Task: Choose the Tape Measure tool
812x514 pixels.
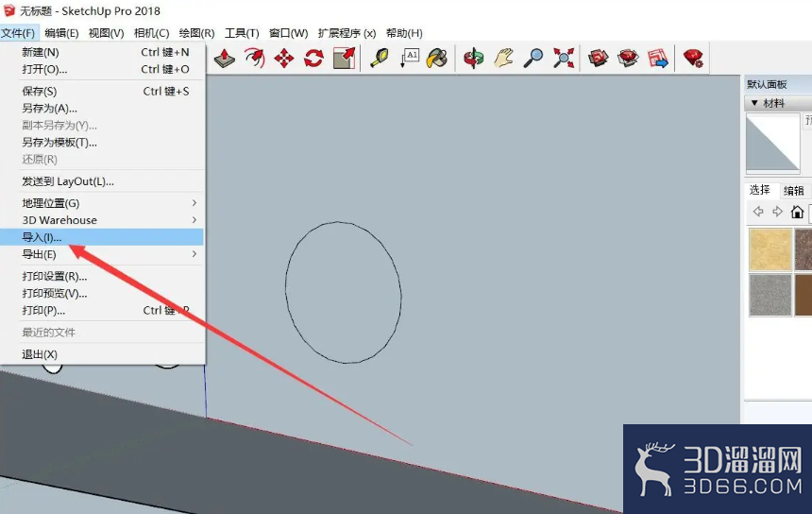Action: [x=379, y=58]
